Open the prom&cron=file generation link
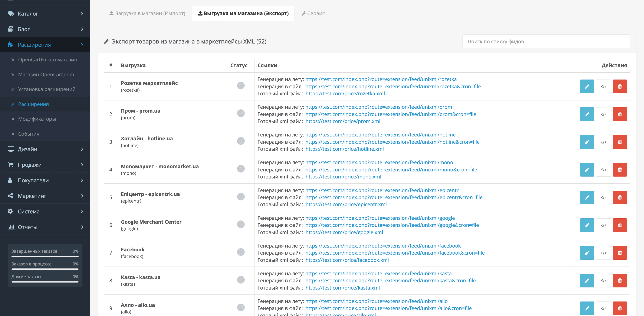The width and height of the screenshot is (644, 316). click(x=391, y=114)
